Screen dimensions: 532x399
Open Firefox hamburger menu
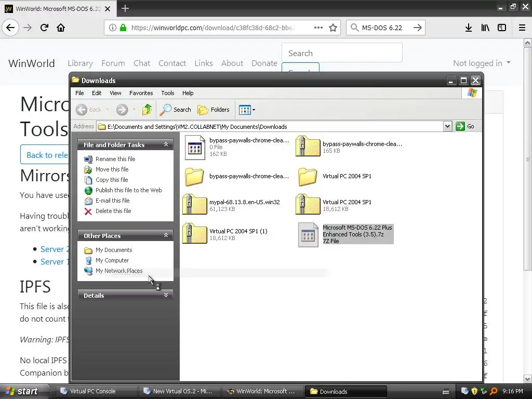522,28
